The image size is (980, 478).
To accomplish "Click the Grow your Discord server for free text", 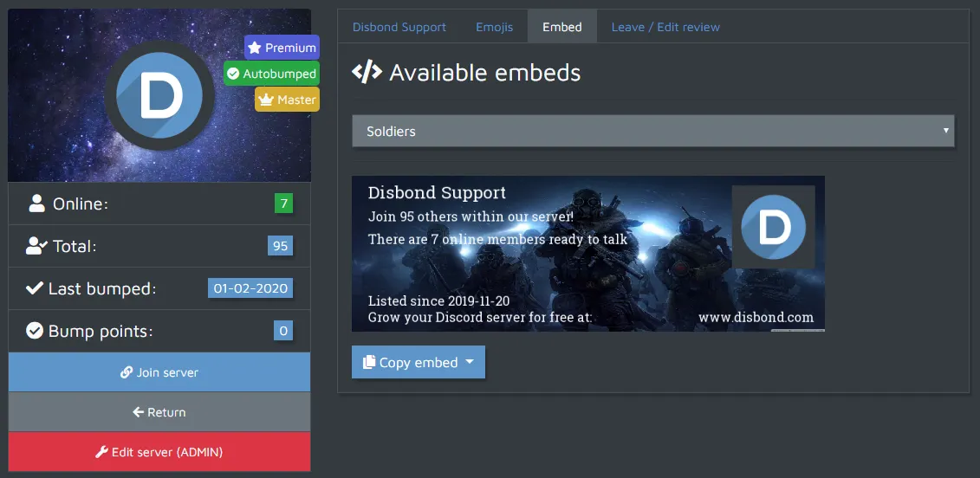I will click(480, 318).
